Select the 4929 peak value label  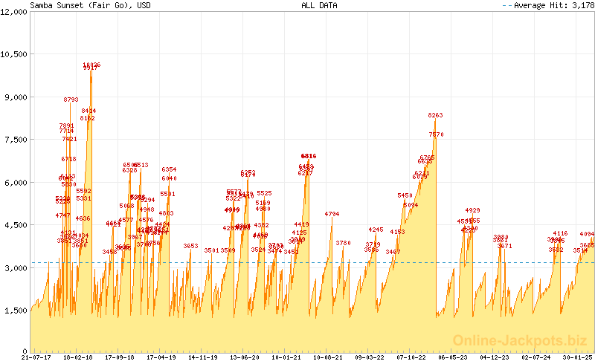coord(472,211)
